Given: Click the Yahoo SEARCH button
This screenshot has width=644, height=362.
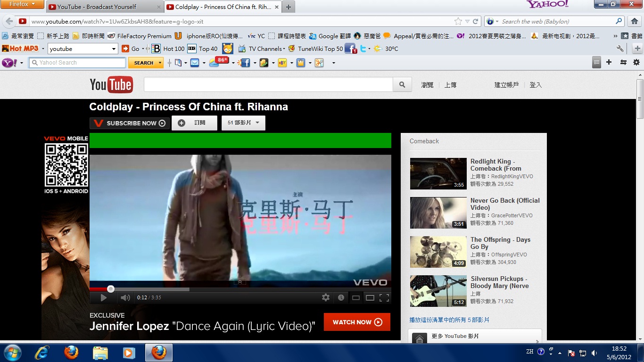Looking at the screenshot, I should click(144, 63).
